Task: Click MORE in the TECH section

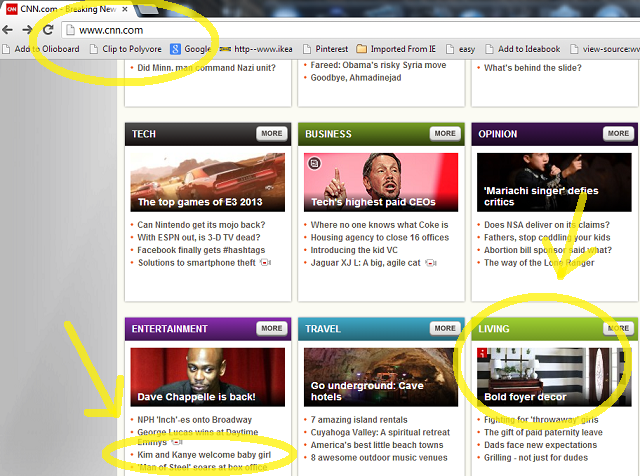Action: coord(271,133)
